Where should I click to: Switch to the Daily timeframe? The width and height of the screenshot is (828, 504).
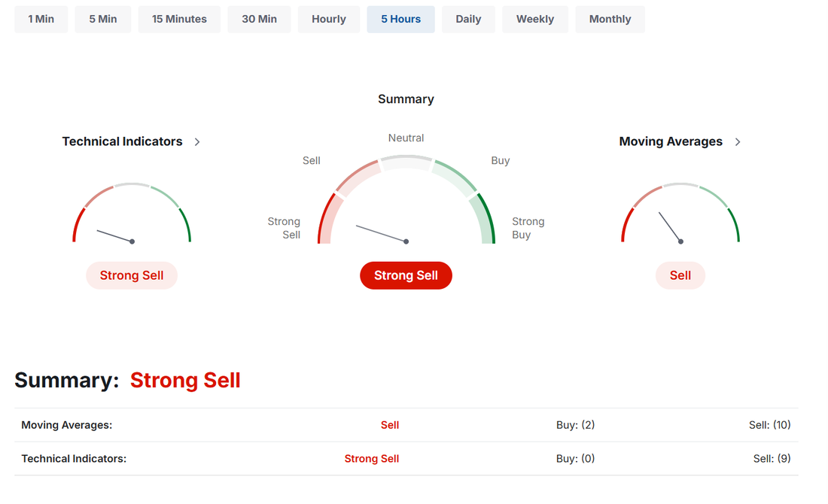468,20
